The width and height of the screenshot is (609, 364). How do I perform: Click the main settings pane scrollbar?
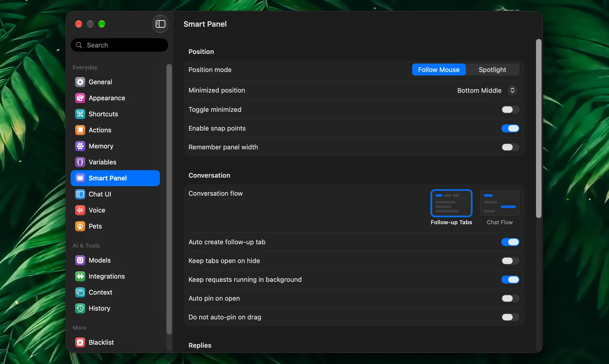pyautogui.click(x=539, y=128)
